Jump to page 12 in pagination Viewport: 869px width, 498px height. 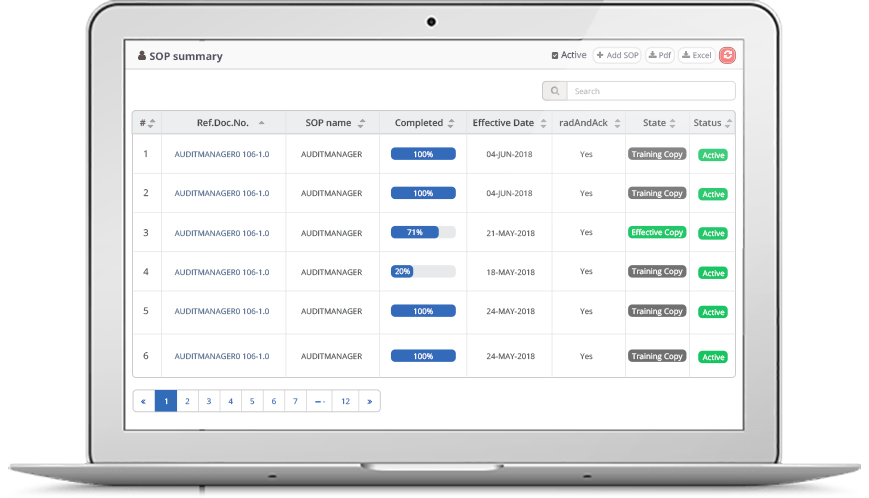click(345, 401)
